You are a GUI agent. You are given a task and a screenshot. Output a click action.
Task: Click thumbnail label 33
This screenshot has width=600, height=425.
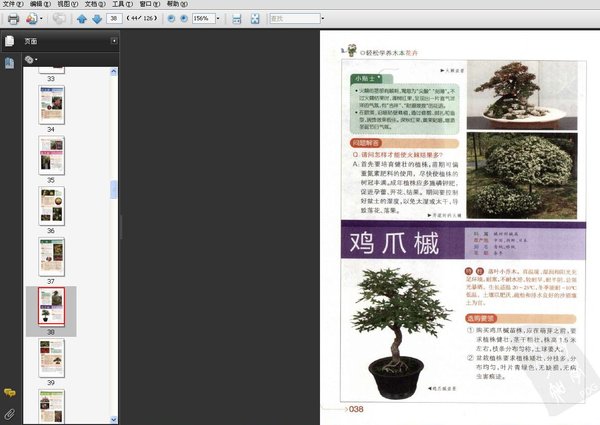[51, 79]
